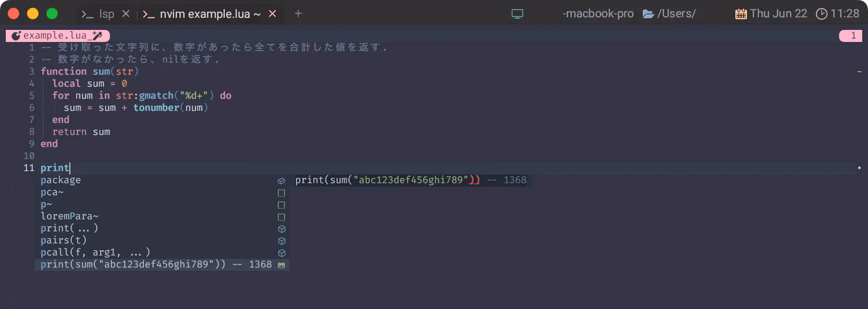Click the terminal prompt icon of lsp tab
The height and width of the screenshot is (309, 868).
click(87, 14)
